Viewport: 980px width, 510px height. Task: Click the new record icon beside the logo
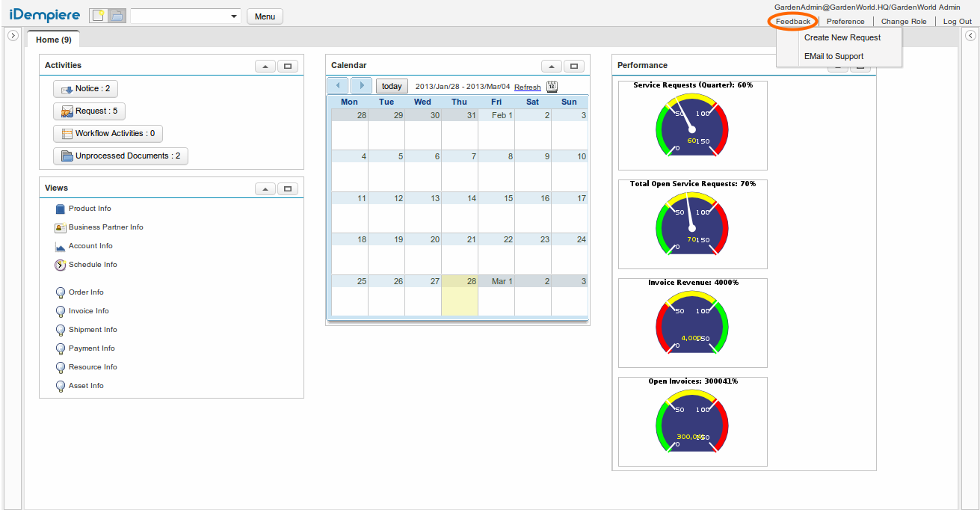(x=99, y=16)
